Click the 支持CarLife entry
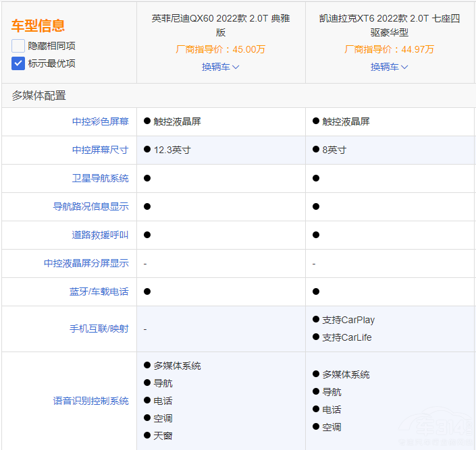Image resolution: width=476 pixels, height=450 pixels. (342, 337)
